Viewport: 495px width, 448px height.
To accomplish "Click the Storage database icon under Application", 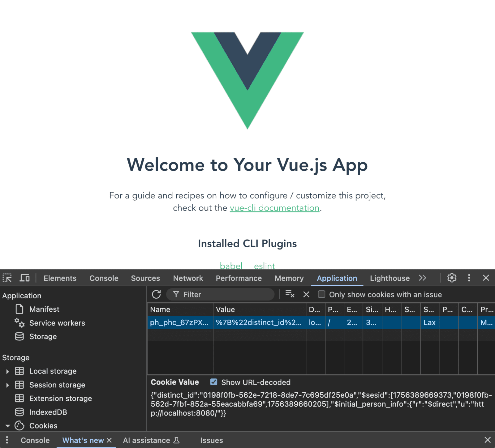I will (x=19, y=336).
